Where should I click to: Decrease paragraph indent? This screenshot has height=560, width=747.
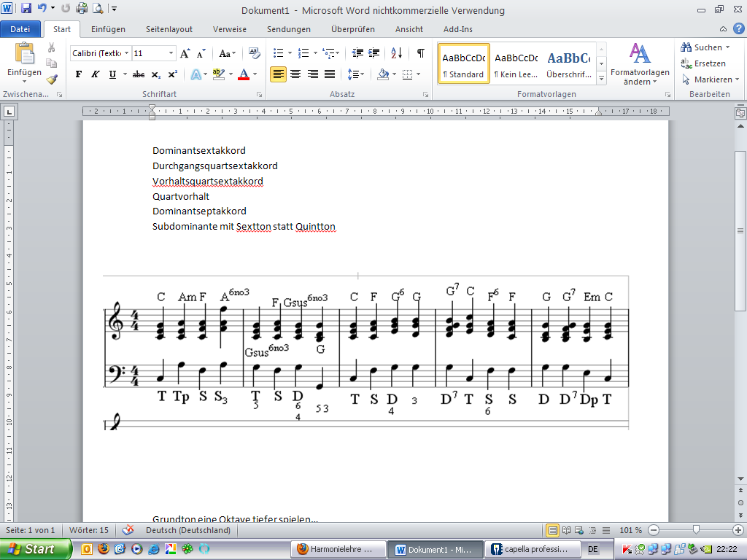(x=357, y=52)
